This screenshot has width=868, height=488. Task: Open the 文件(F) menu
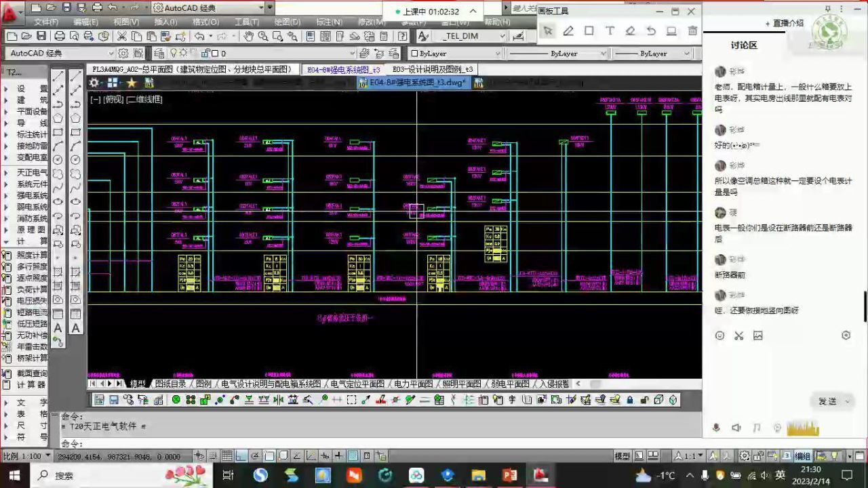point(46,22)
